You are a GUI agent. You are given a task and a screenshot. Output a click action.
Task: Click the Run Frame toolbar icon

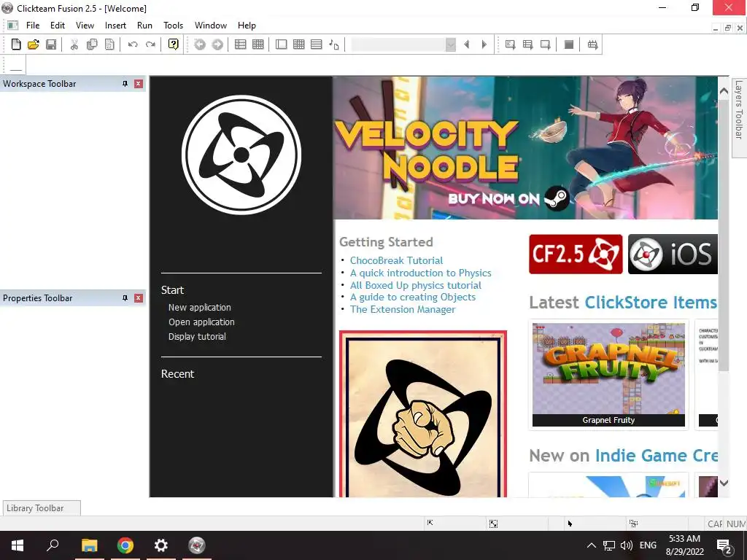pos(546,44)
